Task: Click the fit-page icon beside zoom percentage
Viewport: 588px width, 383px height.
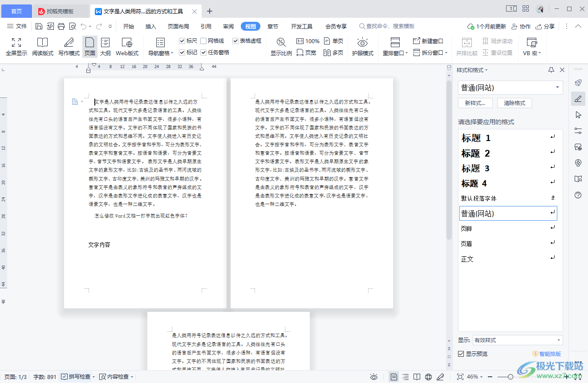Action: pyautogui.click(x=460, y=377)
